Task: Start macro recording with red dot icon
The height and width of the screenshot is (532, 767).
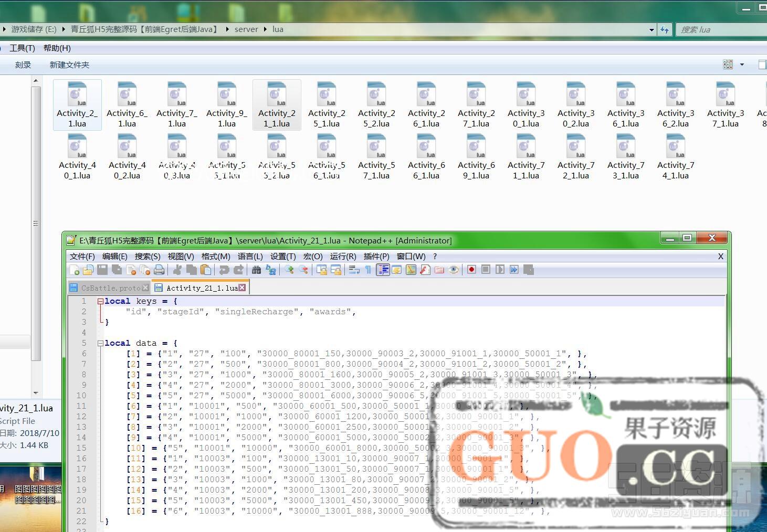Action: pyautogui.click(x=471, y=270)
